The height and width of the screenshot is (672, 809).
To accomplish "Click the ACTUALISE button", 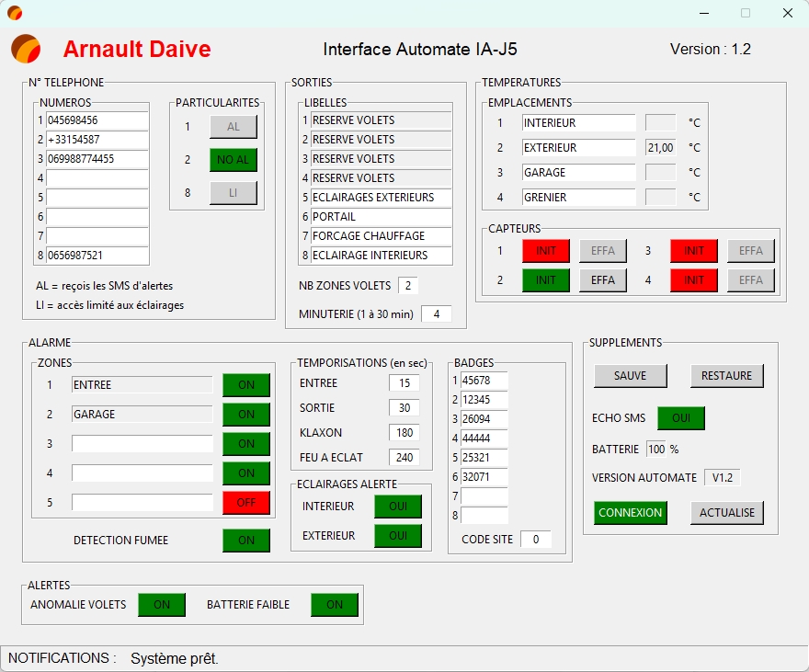I will [x=727, y=513].
